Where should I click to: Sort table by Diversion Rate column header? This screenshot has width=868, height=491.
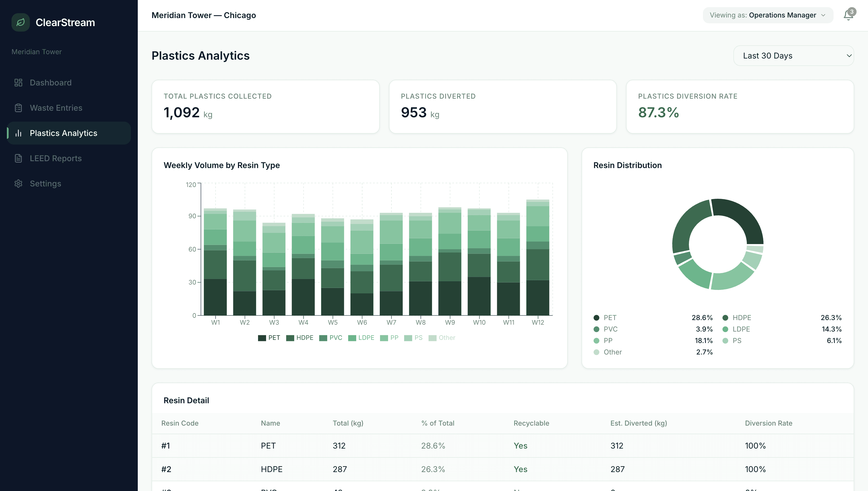[x=768, y=423]
